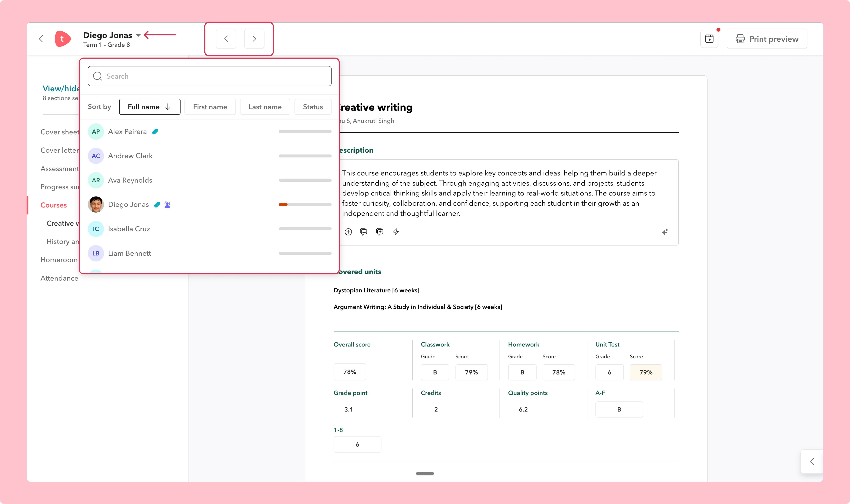Go back with the top-left arrow

[x=41, y=39]
